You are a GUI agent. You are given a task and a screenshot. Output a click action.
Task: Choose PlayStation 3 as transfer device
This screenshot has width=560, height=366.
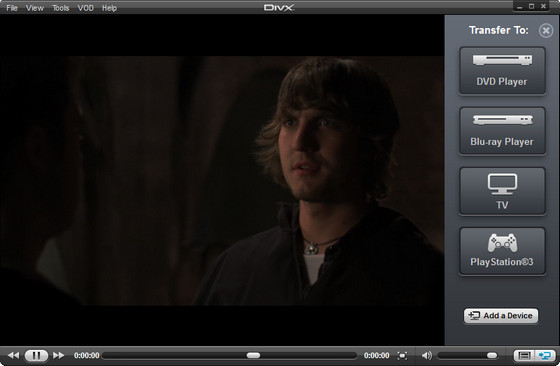pos(502,251)
